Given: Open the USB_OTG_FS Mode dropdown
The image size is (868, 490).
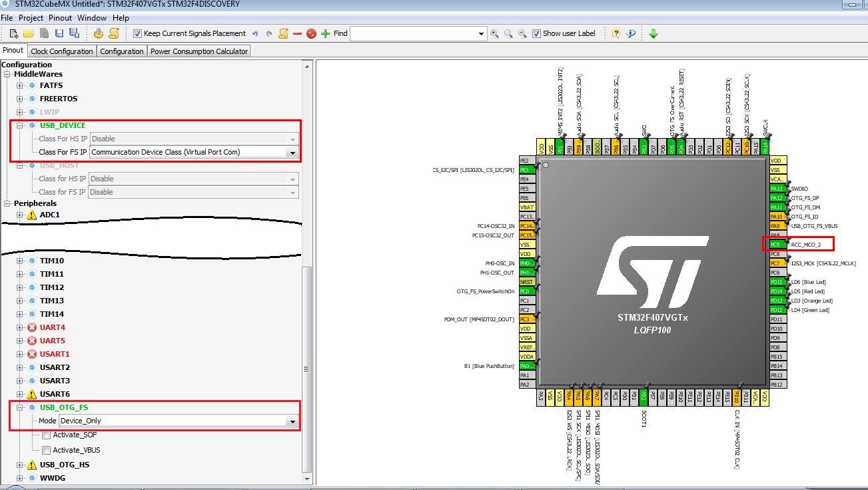Looking at the screenshot, I should (x=291, y=421).
